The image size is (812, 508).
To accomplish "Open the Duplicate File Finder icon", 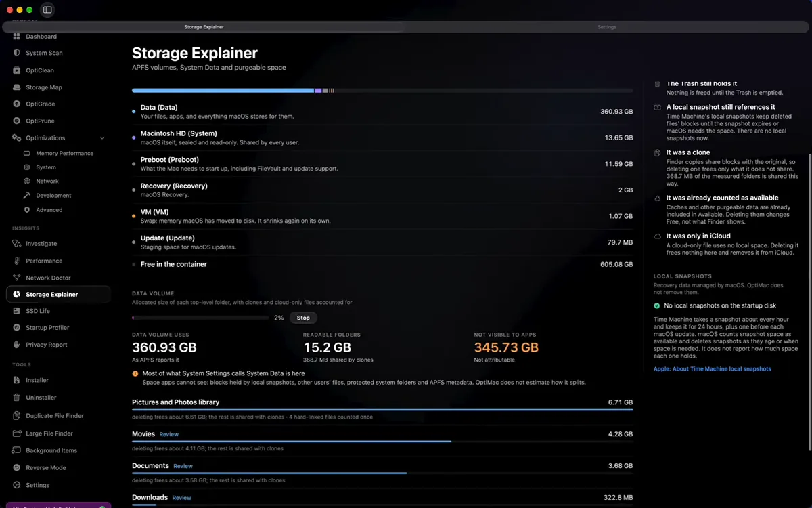I will coord(17,415).
